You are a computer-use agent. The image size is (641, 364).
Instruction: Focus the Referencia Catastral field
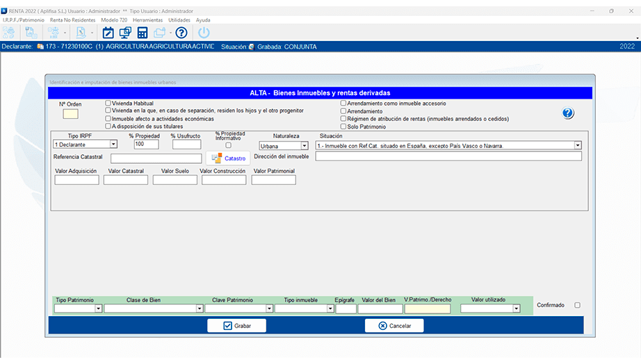156,158
